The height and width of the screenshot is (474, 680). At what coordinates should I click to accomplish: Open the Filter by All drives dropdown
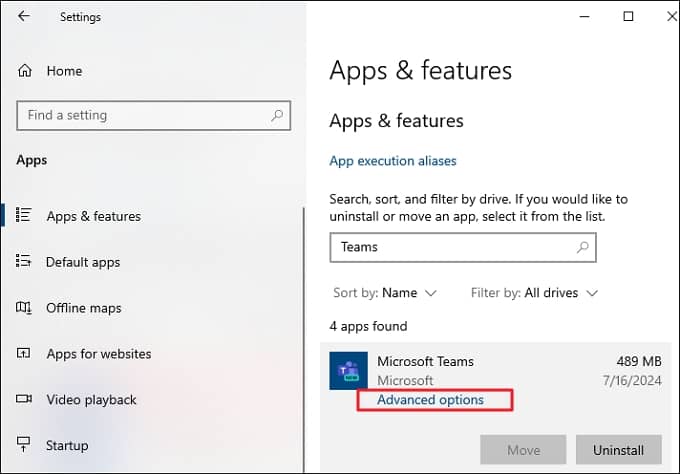[x=535, y=293]
